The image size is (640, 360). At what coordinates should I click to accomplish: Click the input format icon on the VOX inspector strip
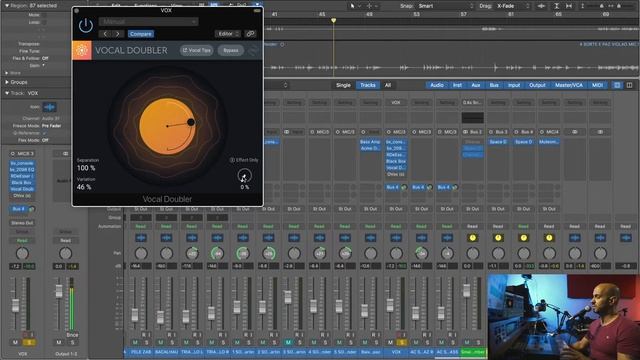click(13, 153)
